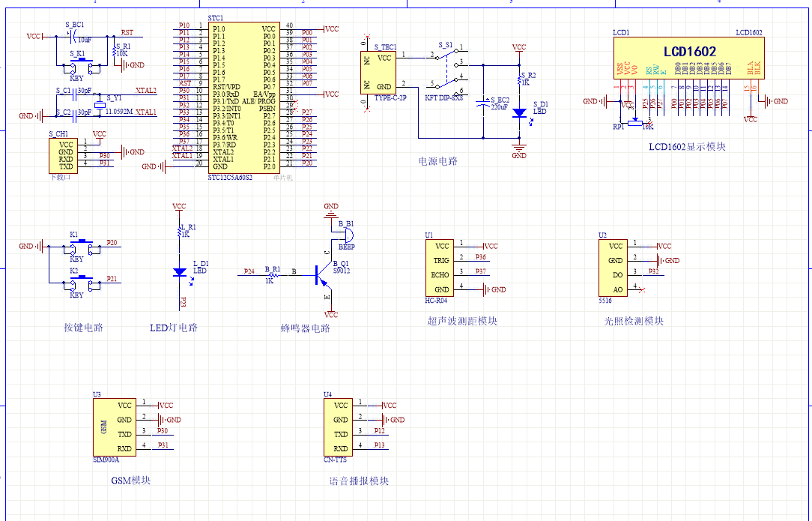Click the S_K1 reset key symbol
Screen dimensions: 812x521
[x=81, y=66]
